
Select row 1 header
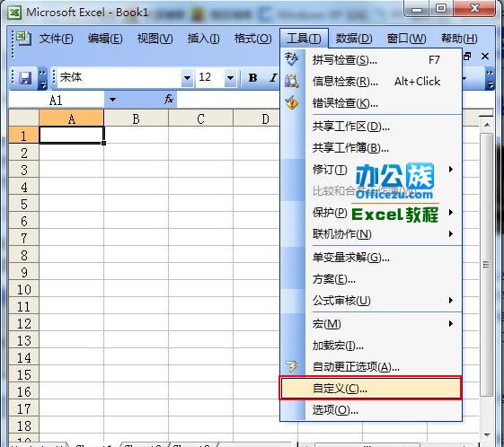point(23,136)
